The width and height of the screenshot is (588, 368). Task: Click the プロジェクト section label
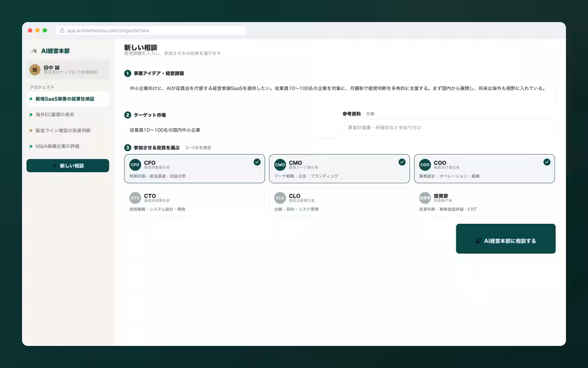click(x=42, y=87)
